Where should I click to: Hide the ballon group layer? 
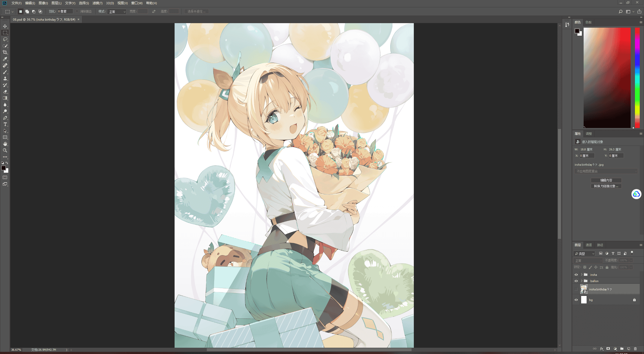click(576, 281)
